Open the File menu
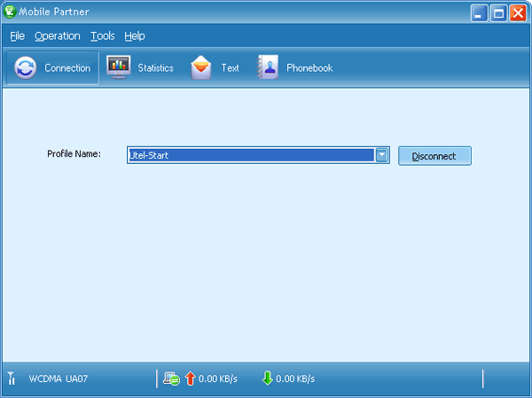532x398 pixels. point(18,36)
